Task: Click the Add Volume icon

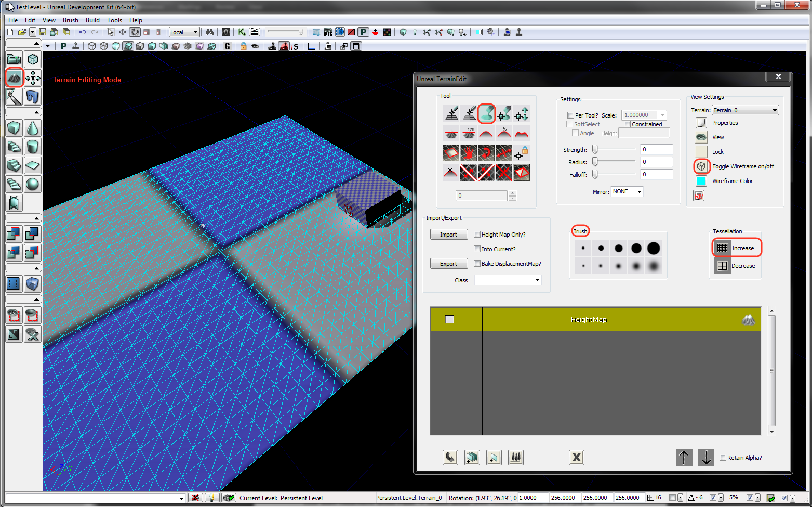Action: coord(33,284)
